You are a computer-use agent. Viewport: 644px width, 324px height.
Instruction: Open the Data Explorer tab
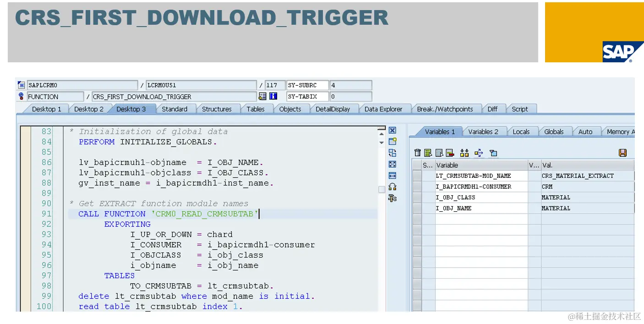click(383, 109)
